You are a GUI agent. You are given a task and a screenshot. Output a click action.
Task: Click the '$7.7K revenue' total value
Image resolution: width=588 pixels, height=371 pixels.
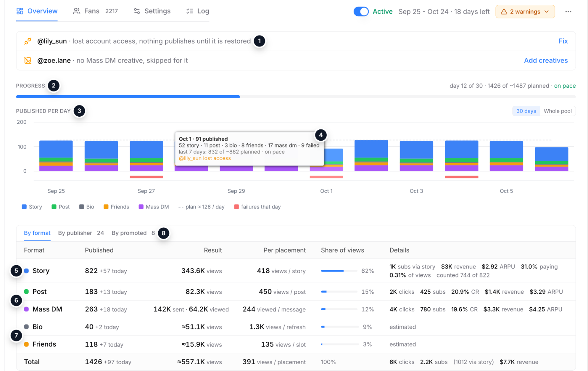pyautogui.click(x=519, y=362)
